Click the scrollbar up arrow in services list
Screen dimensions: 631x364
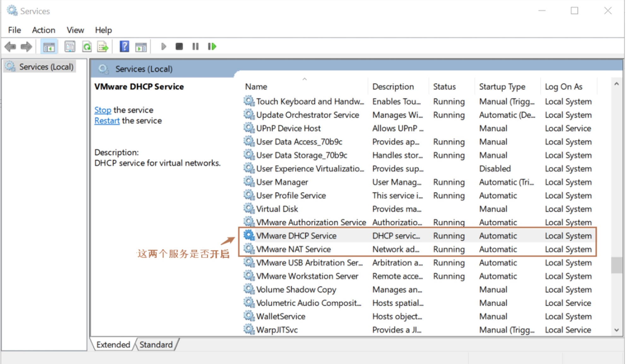pos(616,84)
